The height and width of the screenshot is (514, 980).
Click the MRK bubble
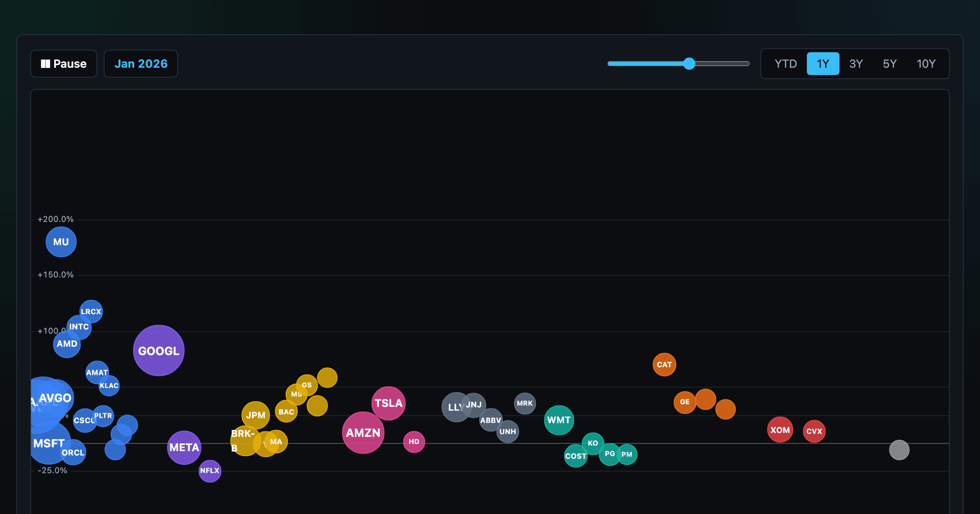[x=525, y=403]
